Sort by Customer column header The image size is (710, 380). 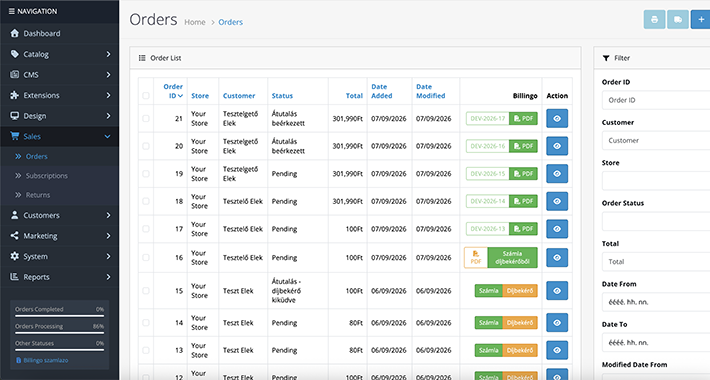click(x=239, y=96)
